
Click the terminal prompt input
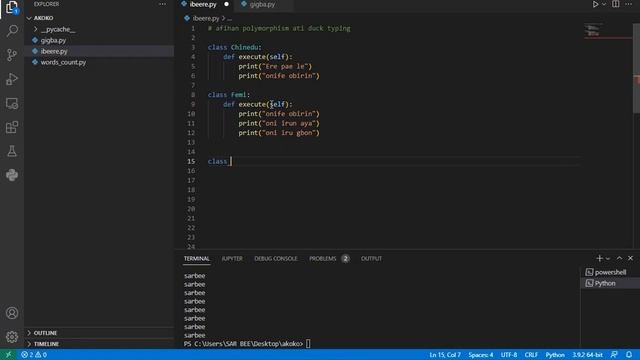click(308, 344)
